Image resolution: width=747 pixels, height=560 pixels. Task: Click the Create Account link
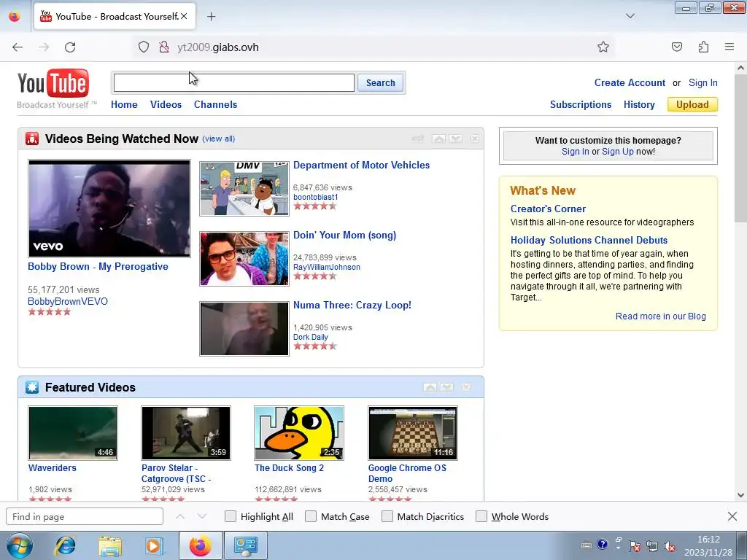tap(630, 82)
